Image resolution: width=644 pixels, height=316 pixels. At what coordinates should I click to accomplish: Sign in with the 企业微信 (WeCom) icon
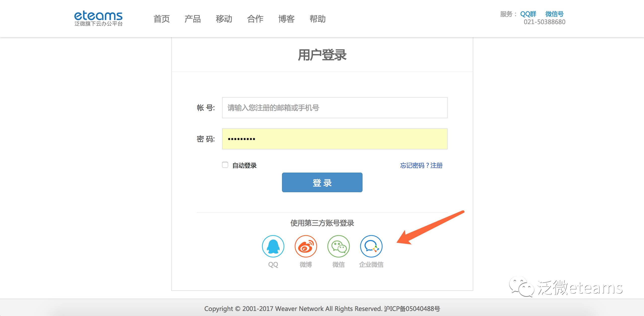[x=371, y=246]
